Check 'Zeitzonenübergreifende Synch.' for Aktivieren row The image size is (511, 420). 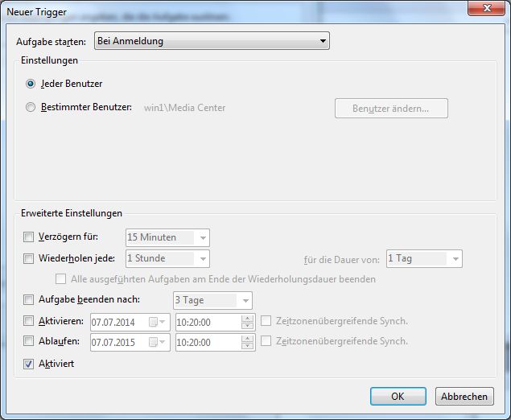click(x=266, y=321)
